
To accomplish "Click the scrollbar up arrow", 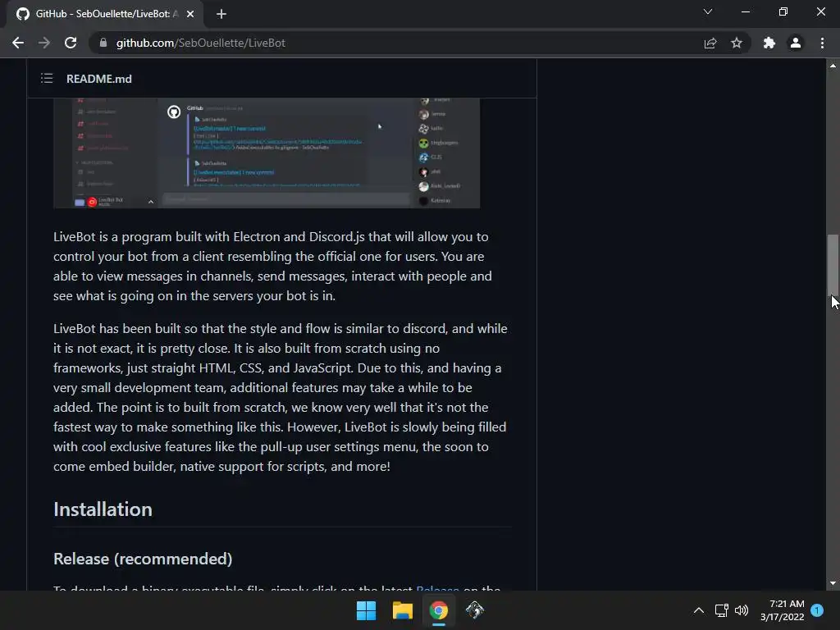I will (833, 66).
